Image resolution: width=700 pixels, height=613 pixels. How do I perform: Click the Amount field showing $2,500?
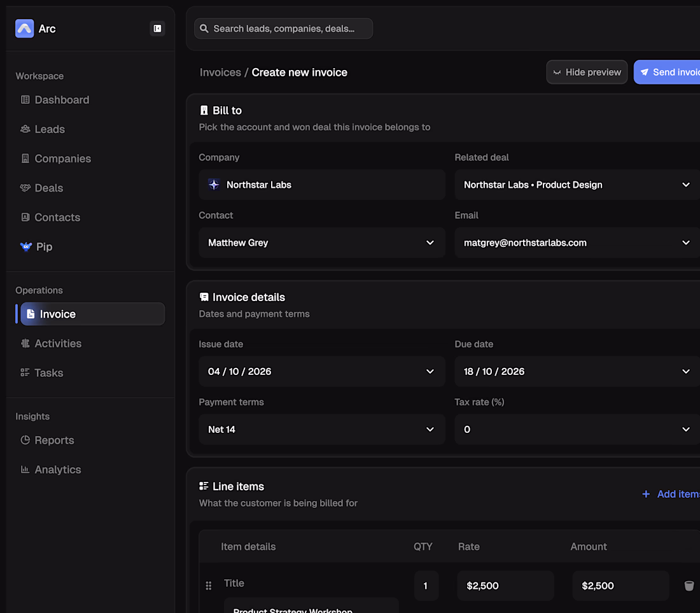pyautogui.click(x=620, y=586)
